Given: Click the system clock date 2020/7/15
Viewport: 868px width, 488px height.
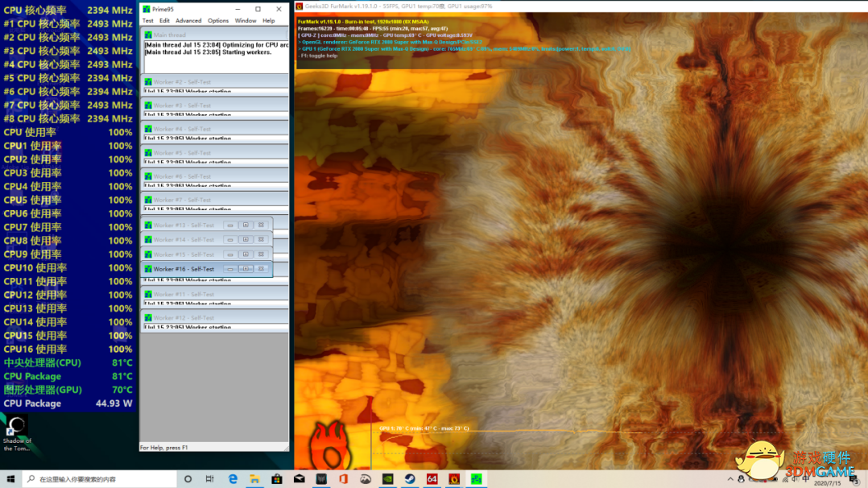Looking at the screenshot, I should [x=827, y=483].
